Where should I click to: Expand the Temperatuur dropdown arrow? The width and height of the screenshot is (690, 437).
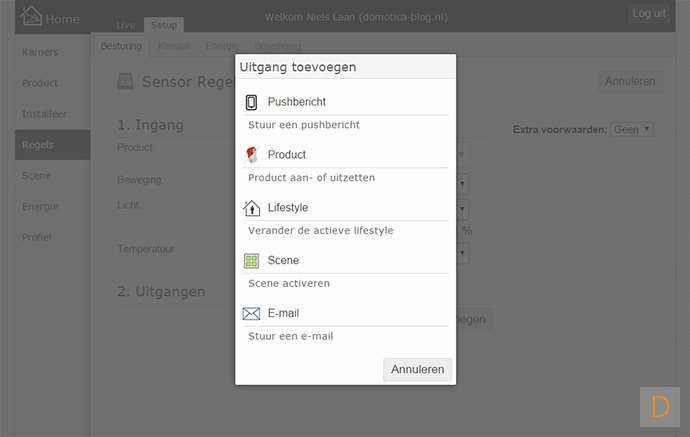click(x=464, y=253)
